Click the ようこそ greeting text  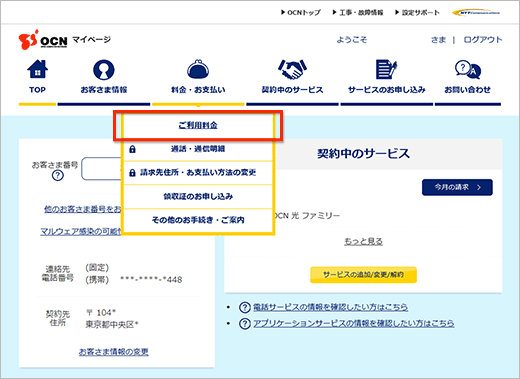pyautogui.click(x=352, y=40)
